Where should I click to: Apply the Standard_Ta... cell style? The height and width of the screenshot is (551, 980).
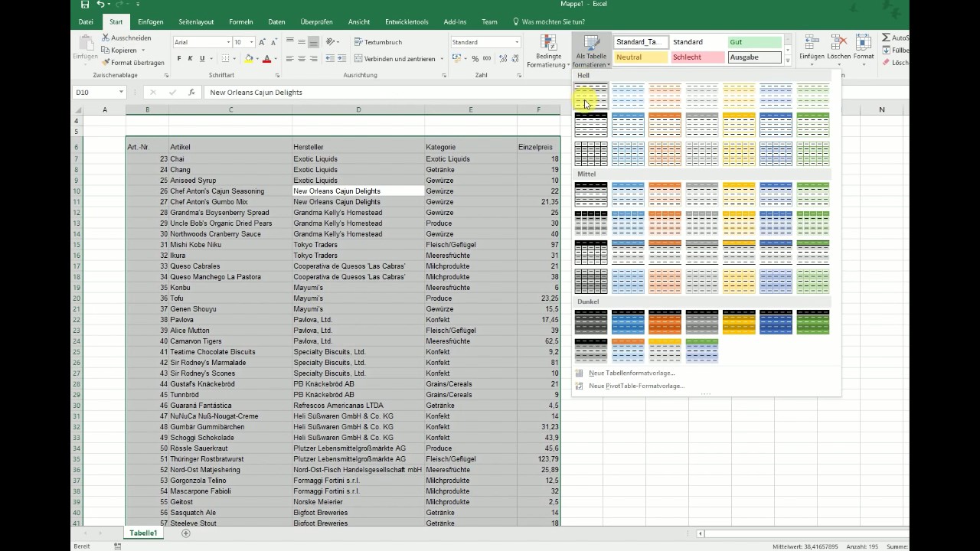point(641,42)
